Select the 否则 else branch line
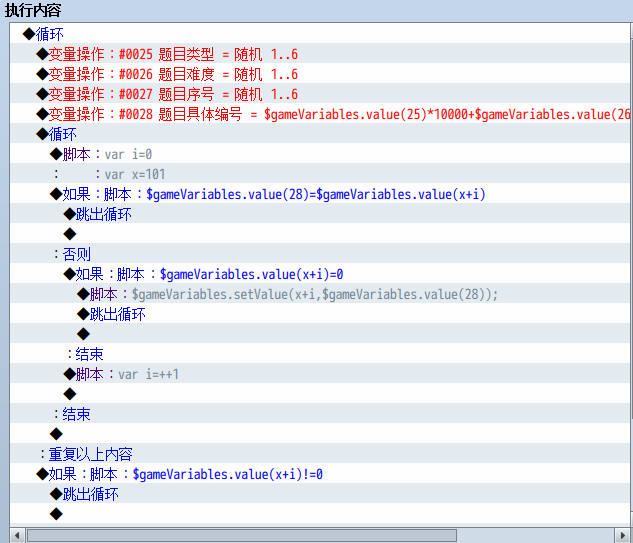 319,254
